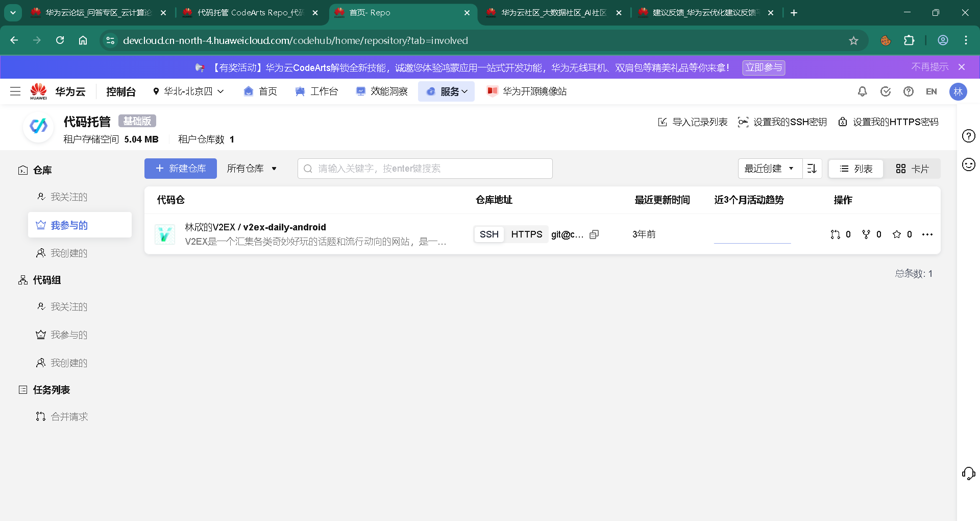Open 设置我的HTTPS密码

tap(888, 122)
